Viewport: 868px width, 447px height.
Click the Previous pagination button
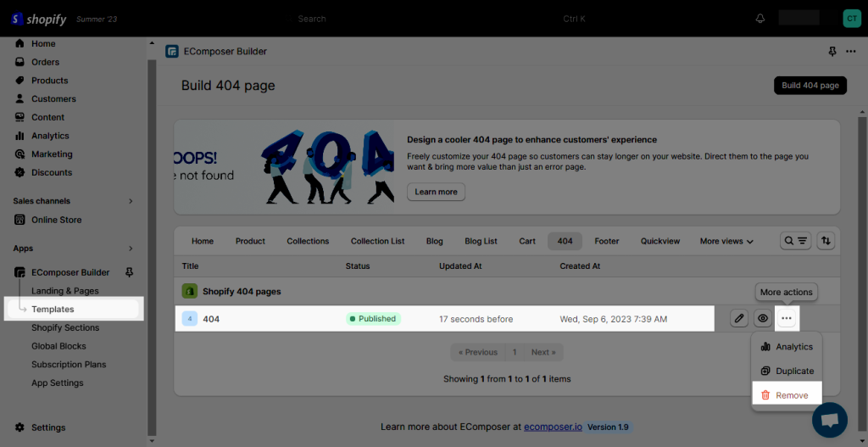[478, 352]
